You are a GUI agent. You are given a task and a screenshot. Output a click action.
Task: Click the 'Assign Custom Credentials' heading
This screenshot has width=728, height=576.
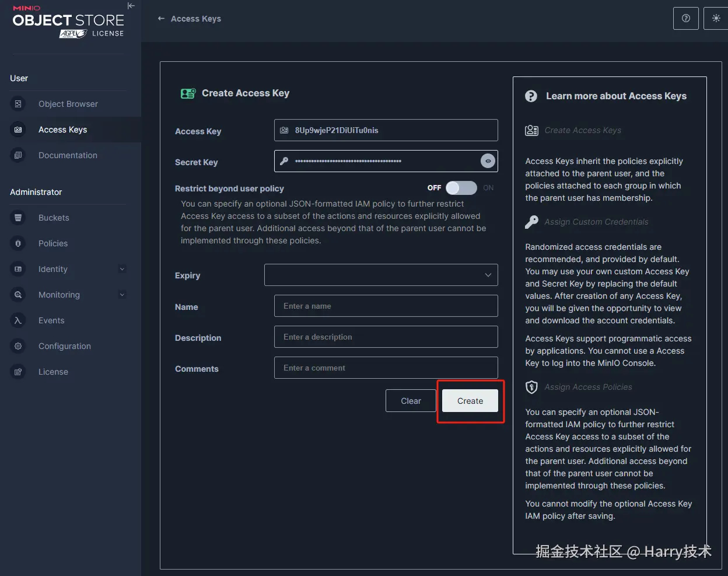pos(596,222)
